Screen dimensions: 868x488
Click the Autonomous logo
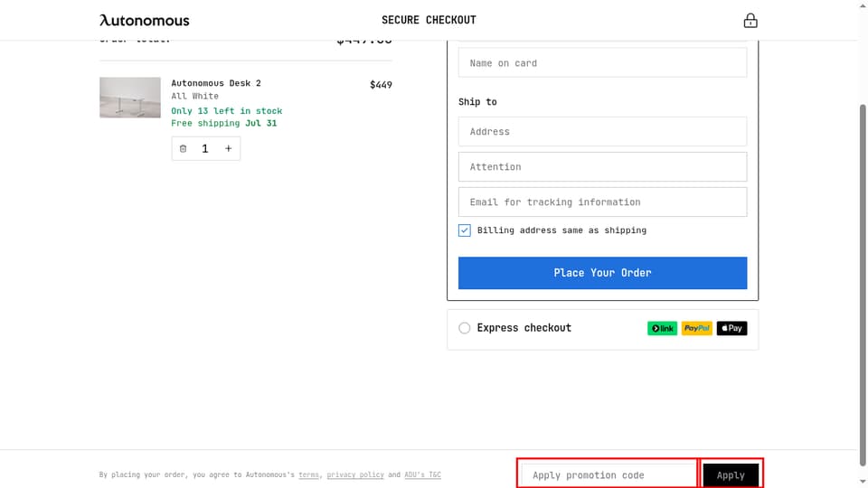tap(144, 21)
